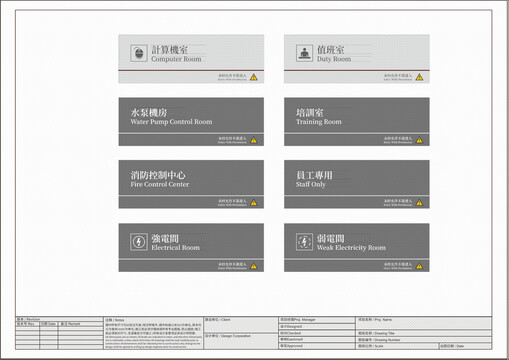
Task: Select the 'Electrical Room' text
Action: (175, 248)
